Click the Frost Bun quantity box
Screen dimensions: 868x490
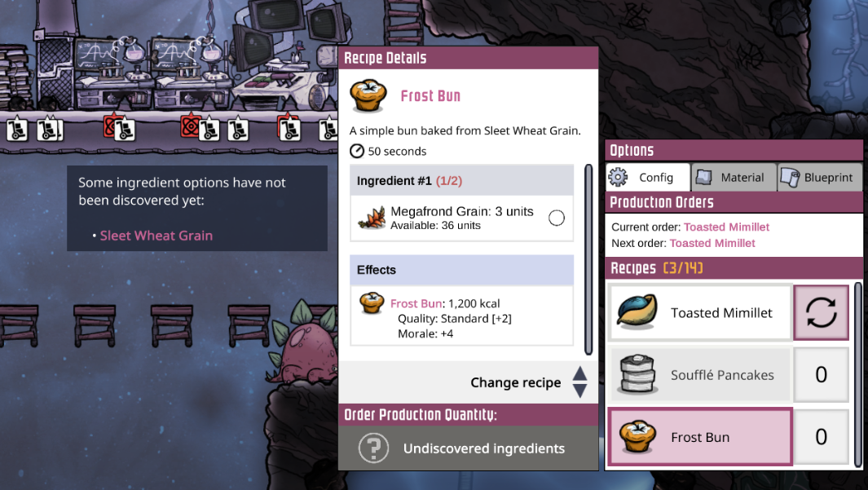pos(821,437)
